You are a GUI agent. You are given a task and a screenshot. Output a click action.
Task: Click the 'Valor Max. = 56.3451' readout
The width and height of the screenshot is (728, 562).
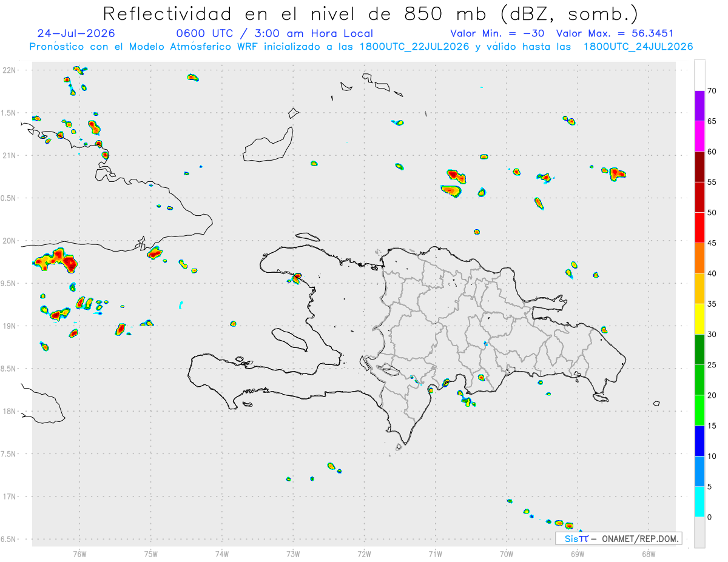coord(615,33)
